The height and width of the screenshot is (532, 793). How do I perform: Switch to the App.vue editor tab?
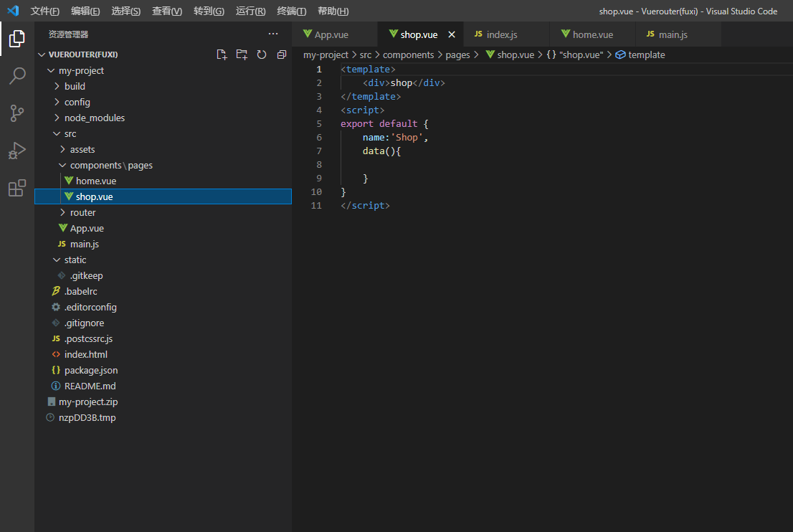coord(335,34)
